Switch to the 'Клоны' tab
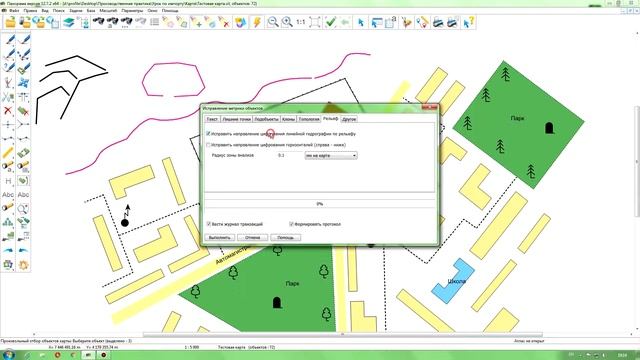 [x=288, y=119]
